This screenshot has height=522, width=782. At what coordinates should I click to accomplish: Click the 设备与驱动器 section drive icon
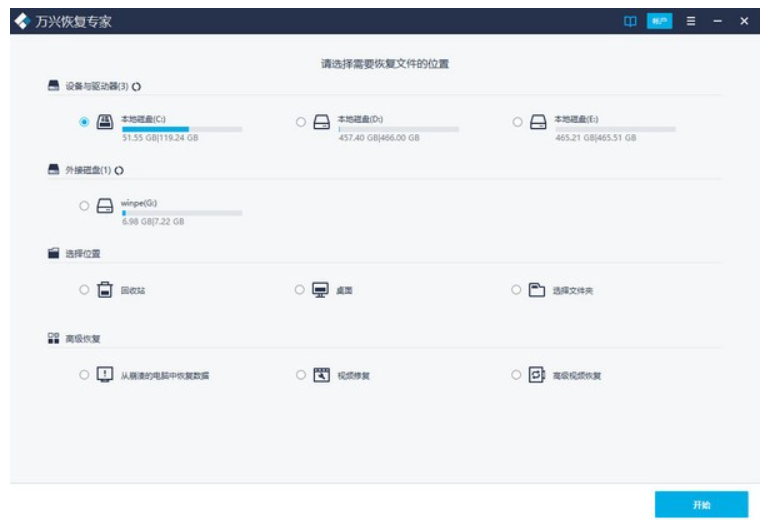point(53,86)
